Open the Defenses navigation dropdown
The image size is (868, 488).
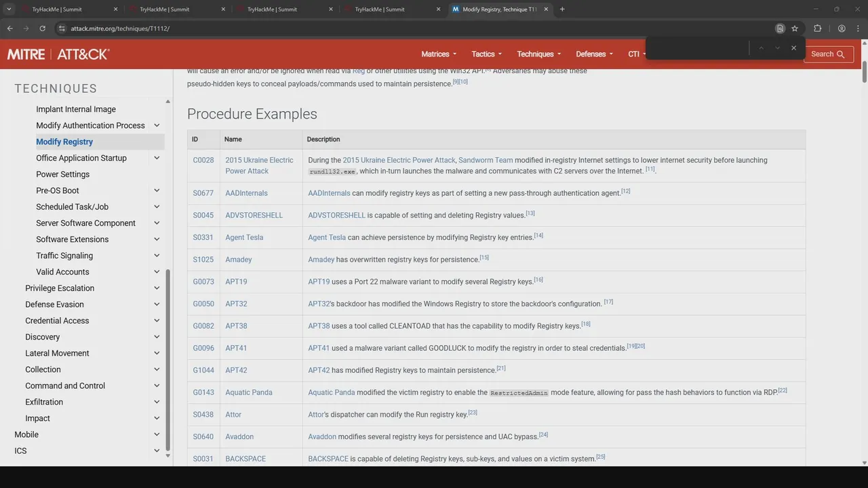pyautogui.click(x=595, y=54)
